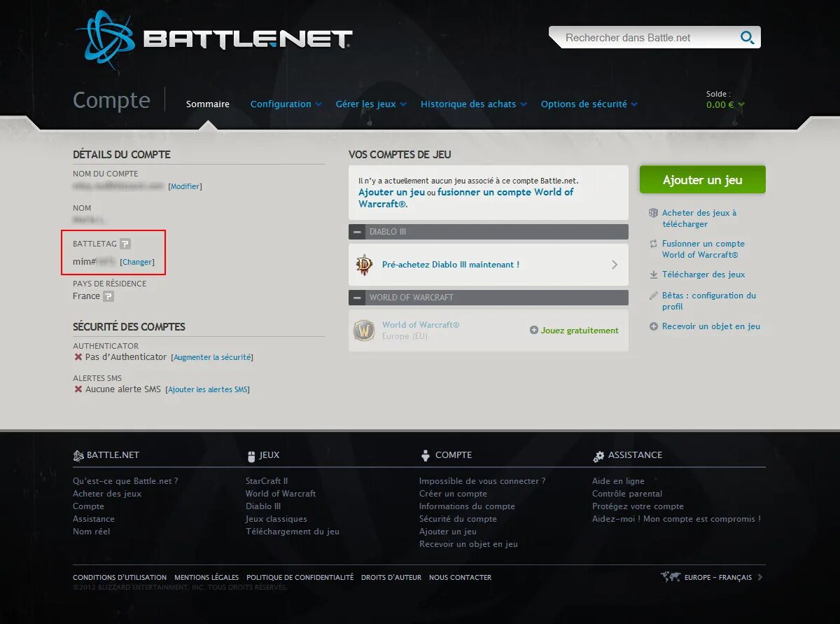Open the Gérer les jeux dropdown

point(371,104)
